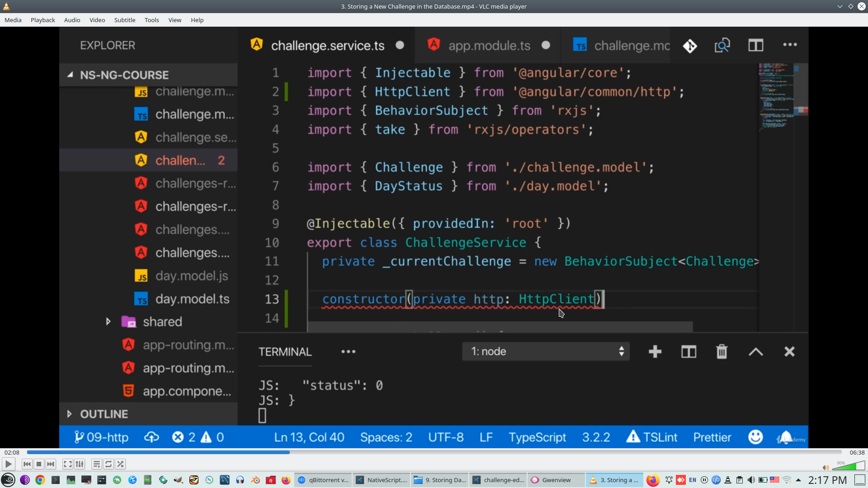Open the Playback menu
868x488 pixels.
pos(42,20)
